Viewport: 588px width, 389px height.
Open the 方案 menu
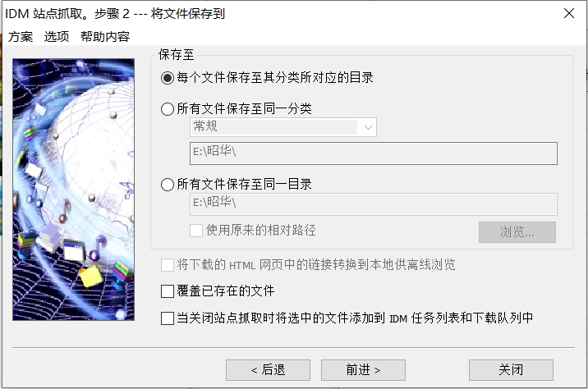(21, 37)
